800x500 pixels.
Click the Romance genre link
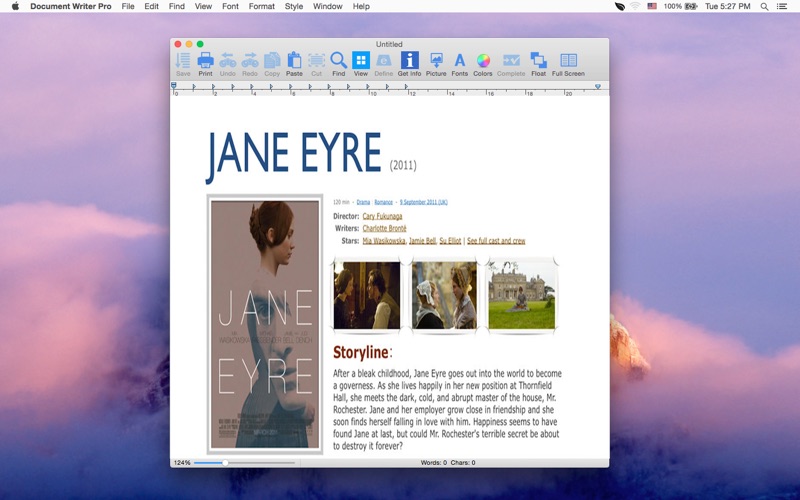pos(384,202)
